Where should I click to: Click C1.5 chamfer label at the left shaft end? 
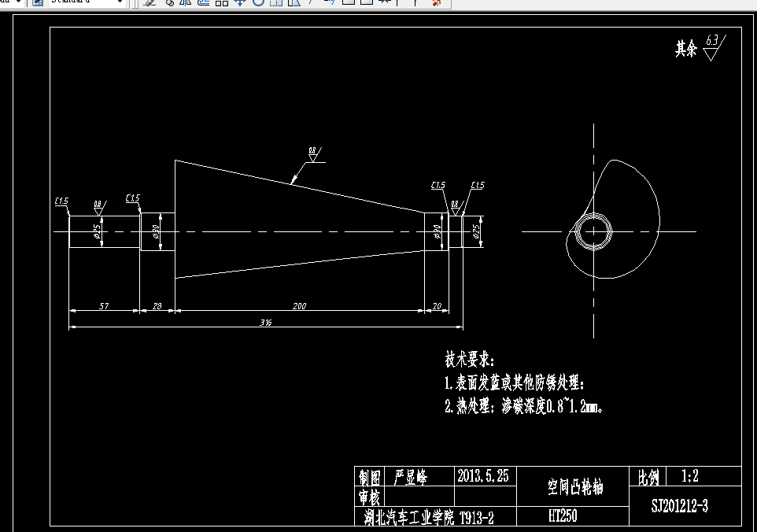point(62,201)
